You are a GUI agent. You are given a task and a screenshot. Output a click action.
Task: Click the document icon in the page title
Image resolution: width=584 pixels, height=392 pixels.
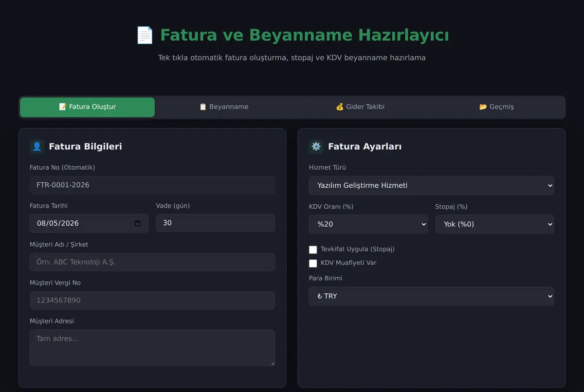[145, 36]
